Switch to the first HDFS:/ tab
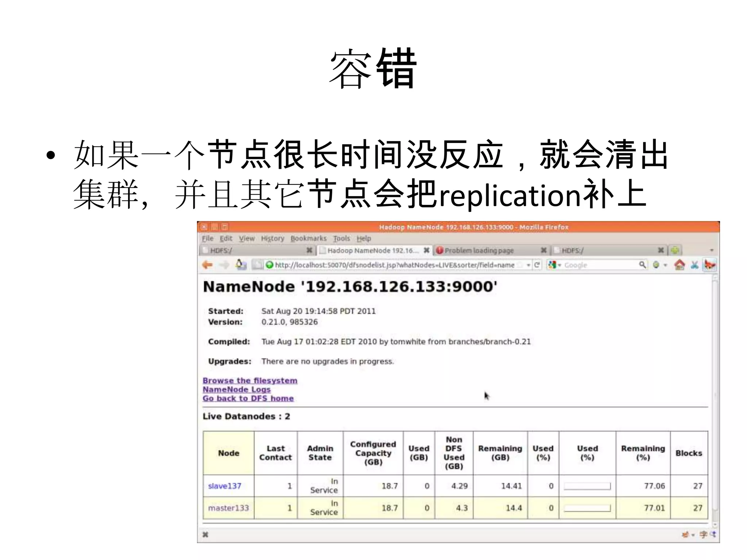Viewport: 747px width, 560px height. coord(257,250)
